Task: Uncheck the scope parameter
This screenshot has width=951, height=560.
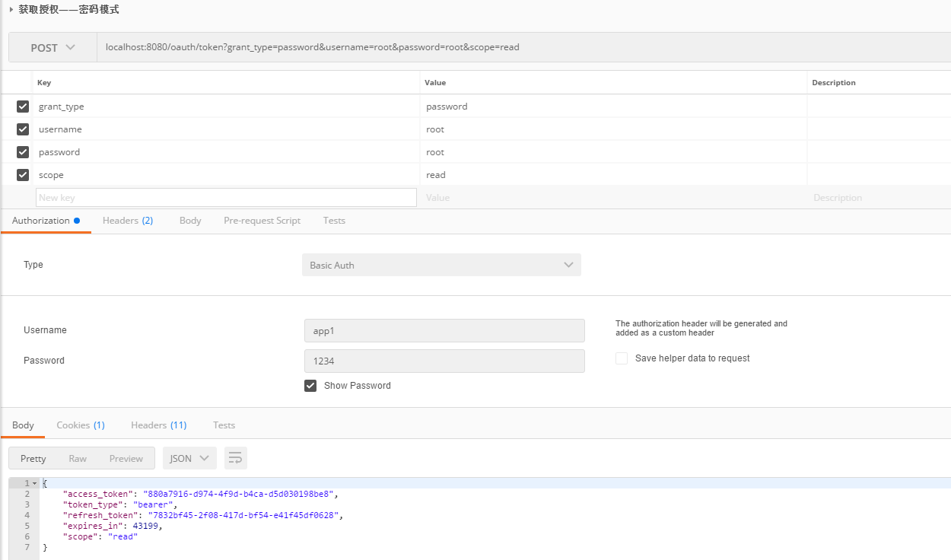Action: [22, 174]
